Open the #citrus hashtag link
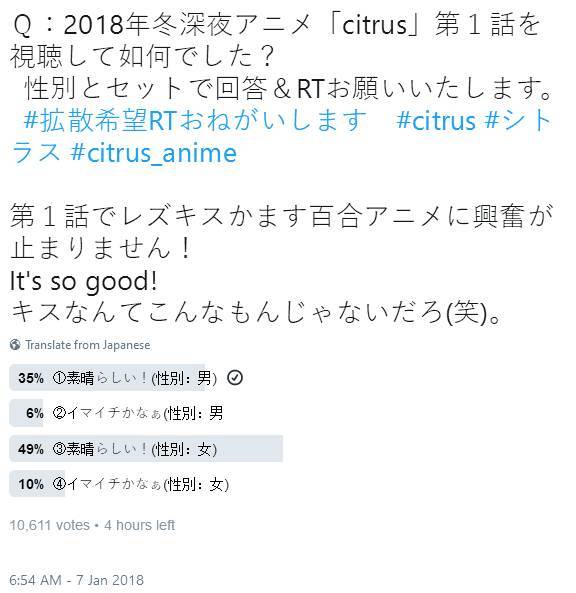The width and height of the screenshot is (576, 593). [436, 121]
